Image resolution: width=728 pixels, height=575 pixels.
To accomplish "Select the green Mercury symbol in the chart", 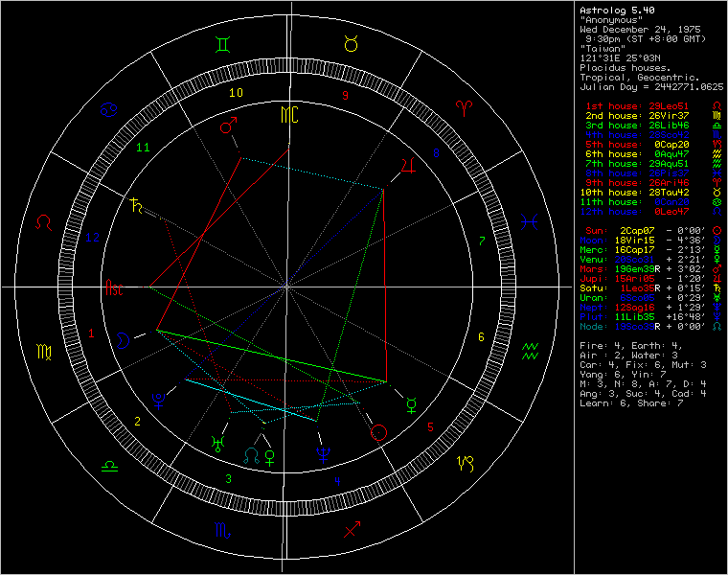I will (x=411, y=405).
